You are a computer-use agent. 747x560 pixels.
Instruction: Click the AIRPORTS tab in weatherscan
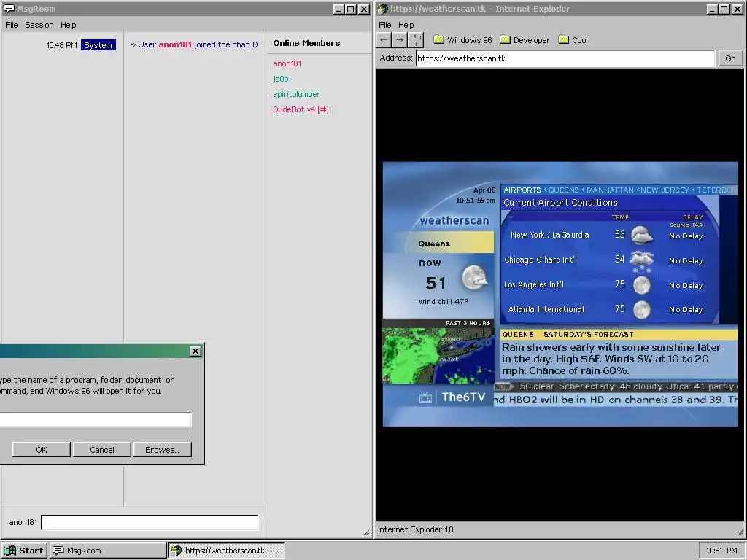[x=522, y=190]
